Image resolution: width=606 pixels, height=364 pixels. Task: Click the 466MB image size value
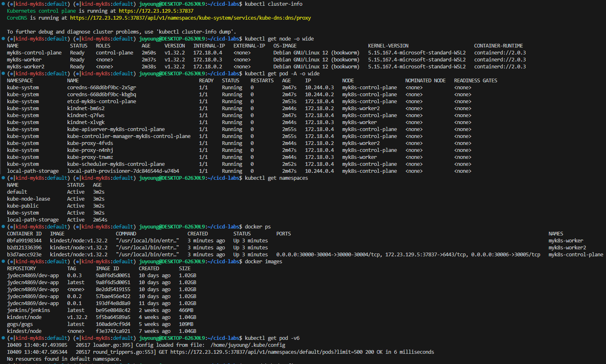coord(186,310)
